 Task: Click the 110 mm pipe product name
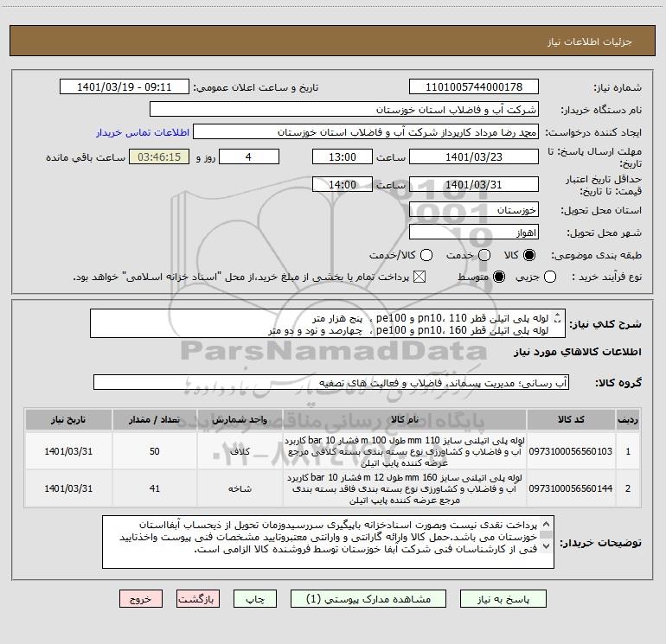click(405, 451)
